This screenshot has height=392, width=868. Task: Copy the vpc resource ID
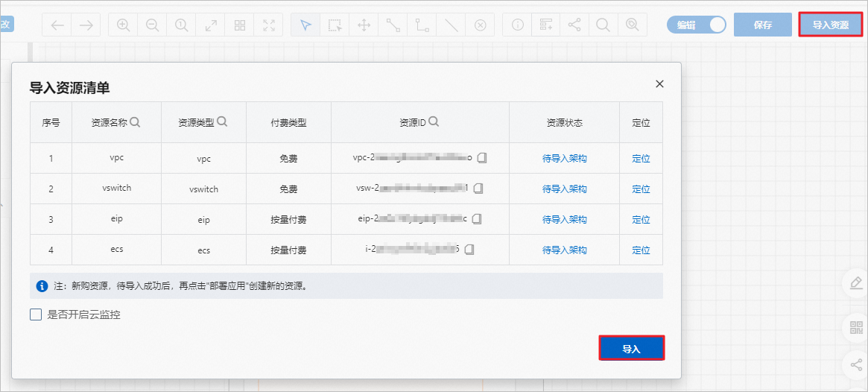pos(481,158)
